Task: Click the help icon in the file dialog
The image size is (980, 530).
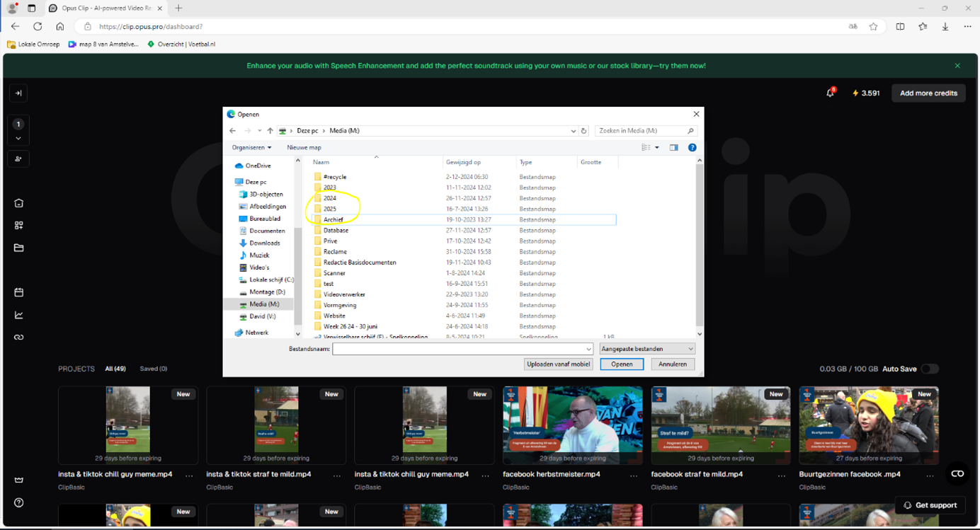Action: click(x=692, y=147)
